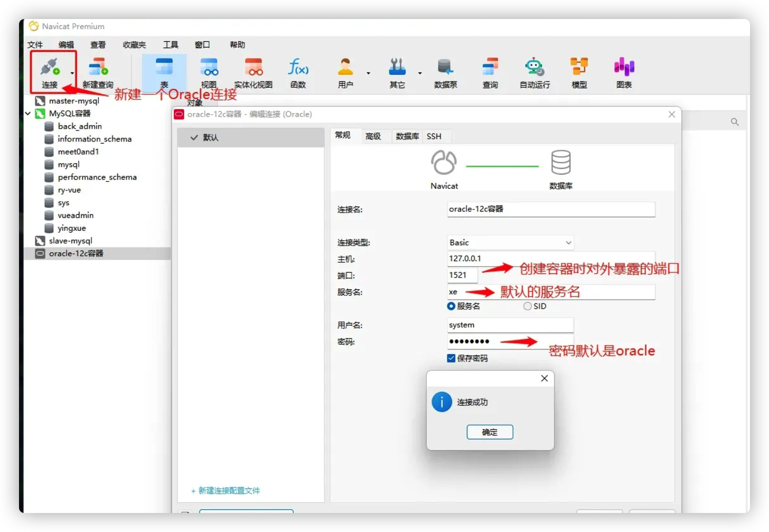Open the 帮助 menu

pos(237,45)
